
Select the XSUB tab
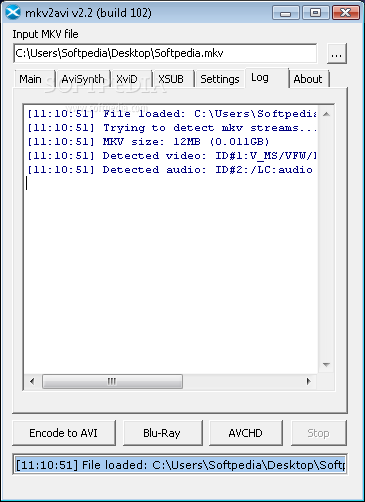tap(174, 79)
